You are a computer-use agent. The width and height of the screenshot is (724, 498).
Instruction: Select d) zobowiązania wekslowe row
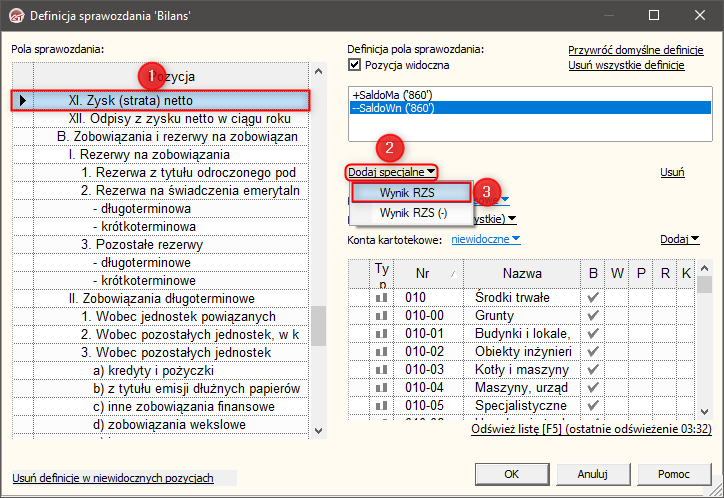pos(160,425)
